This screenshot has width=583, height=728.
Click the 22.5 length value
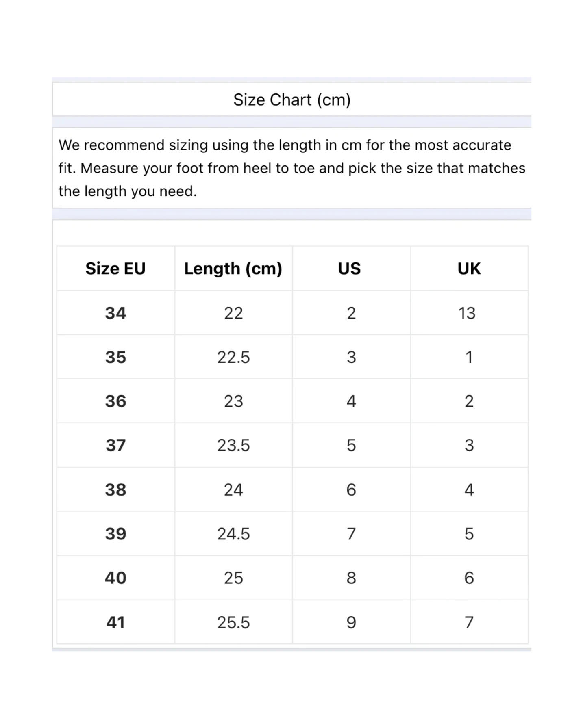233,357
